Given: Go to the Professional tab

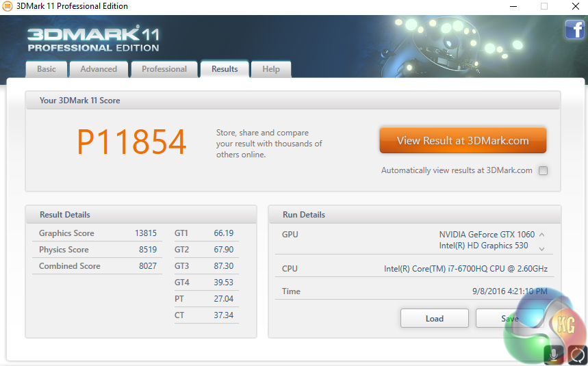Looking at the screenshot, I should [x=164, y=69].
